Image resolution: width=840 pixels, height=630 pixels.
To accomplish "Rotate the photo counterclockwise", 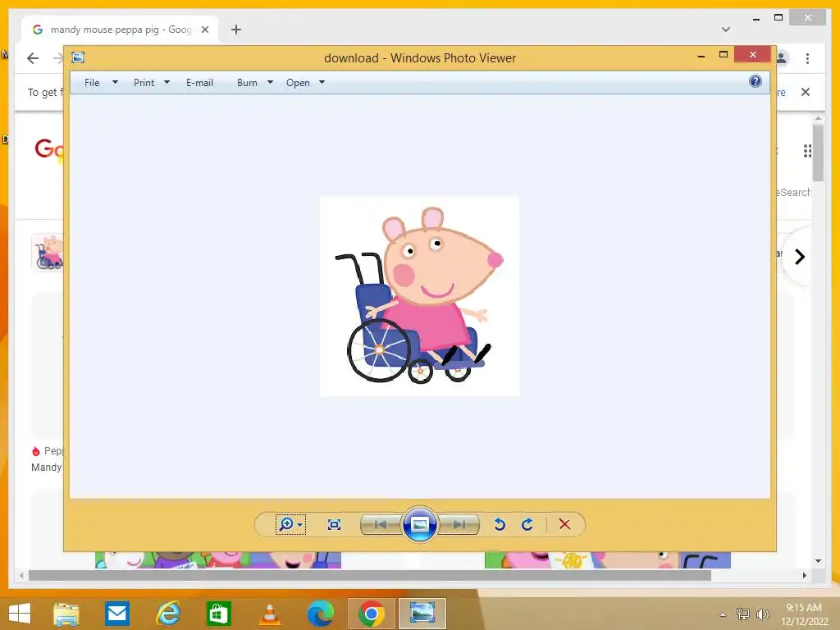I will point(500,524).
